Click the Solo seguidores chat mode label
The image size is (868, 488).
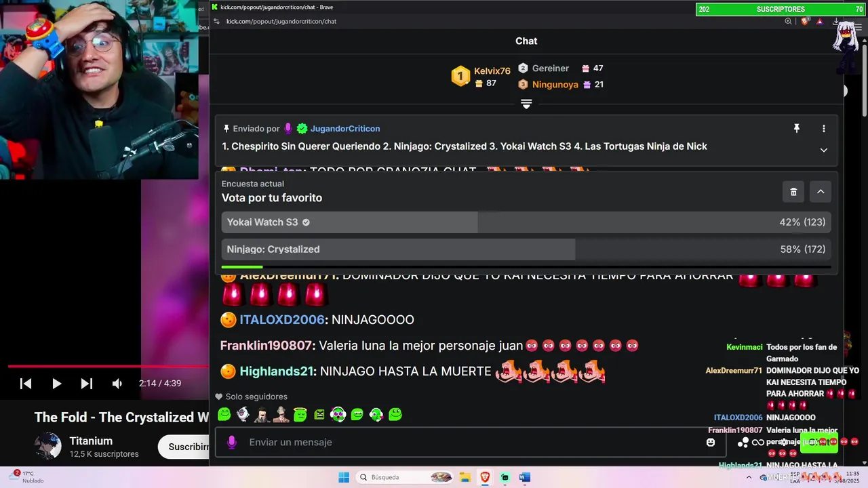tap(256, 396)
